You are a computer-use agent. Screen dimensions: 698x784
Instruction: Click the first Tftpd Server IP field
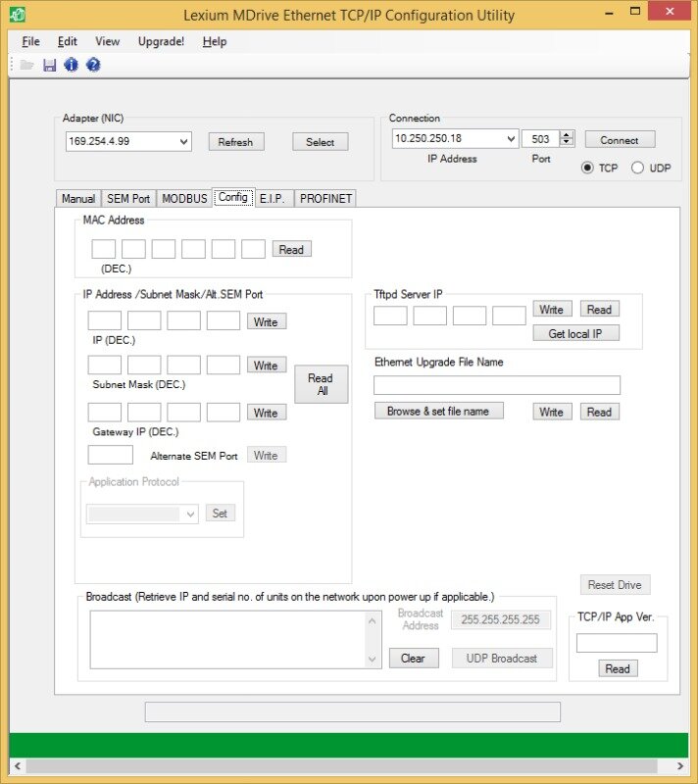[x=390, y=316]
